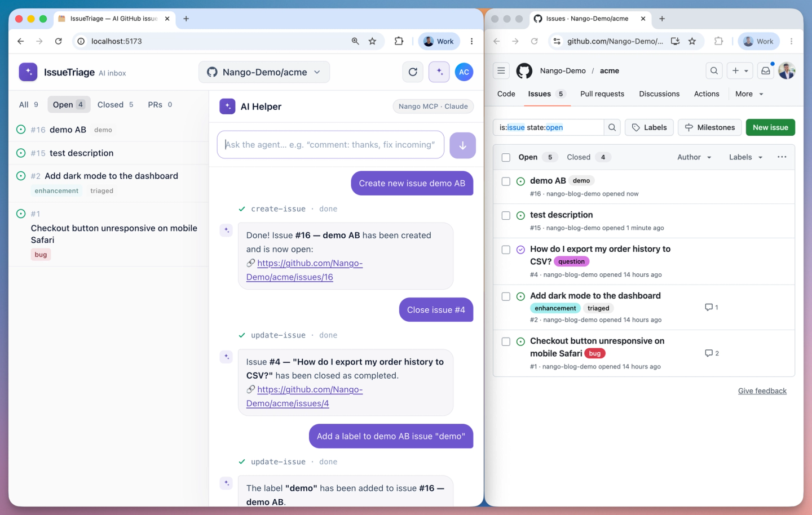
Task: Bookmark the GitHub page with star icon
Action: tap(692, 41)
